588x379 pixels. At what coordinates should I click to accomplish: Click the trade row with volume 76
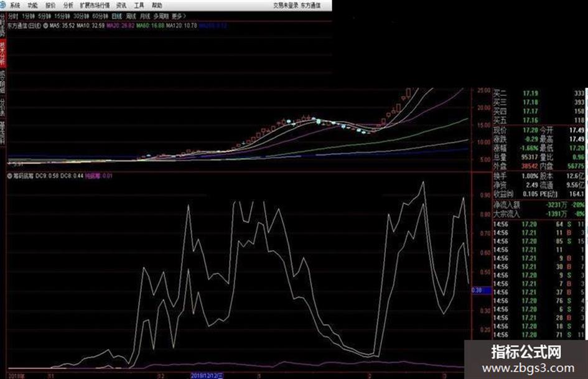tap(539, 301)
